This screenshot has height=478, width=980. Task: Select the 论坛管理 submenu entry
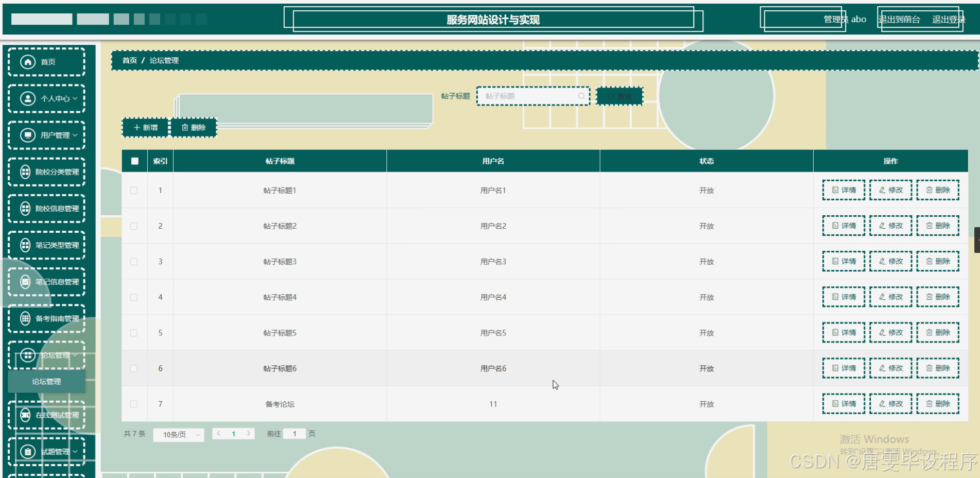(x=46, y=382)
